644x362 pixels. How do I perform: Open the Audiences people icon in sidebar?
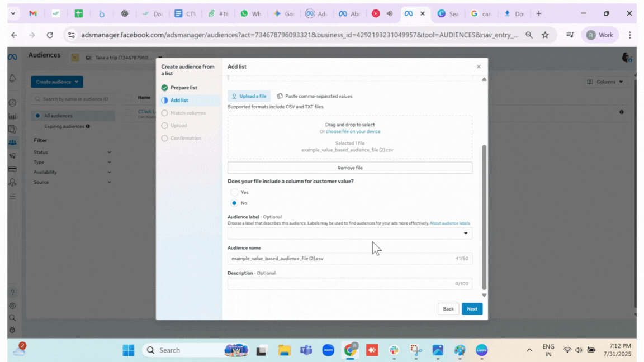tap(12, 142)
